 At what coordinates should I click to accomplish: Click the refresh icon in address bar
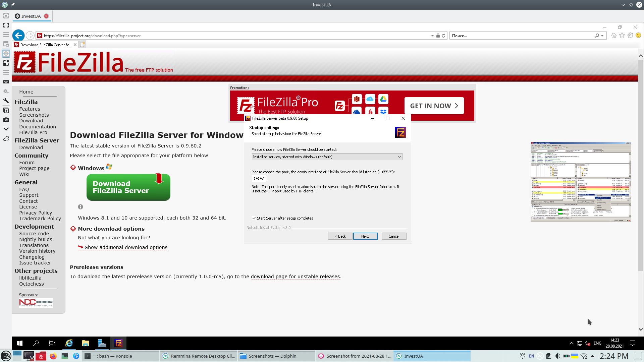coord(443,36)
